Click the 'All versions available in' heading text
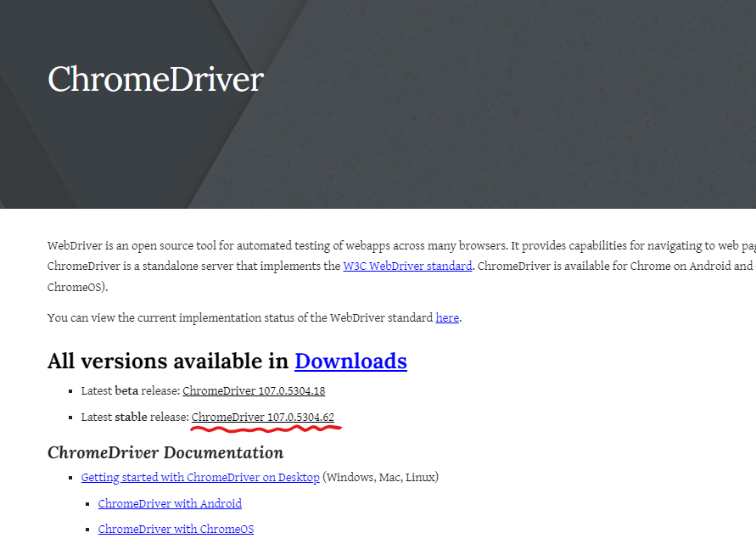This screenshot has height=544, width=756. click(168, 362)
